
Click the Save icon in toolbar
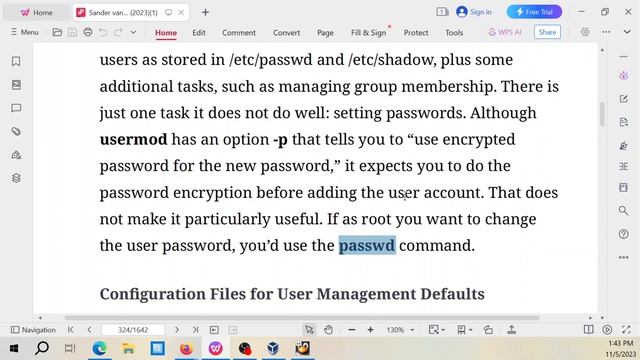[72, 32]
